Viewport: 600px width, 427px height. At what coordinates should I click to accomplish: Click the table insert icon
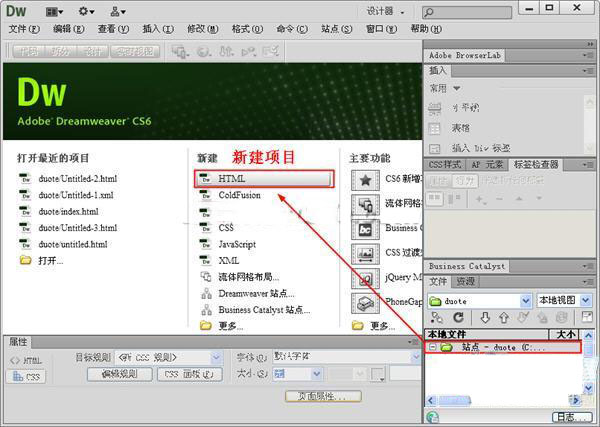435,128
